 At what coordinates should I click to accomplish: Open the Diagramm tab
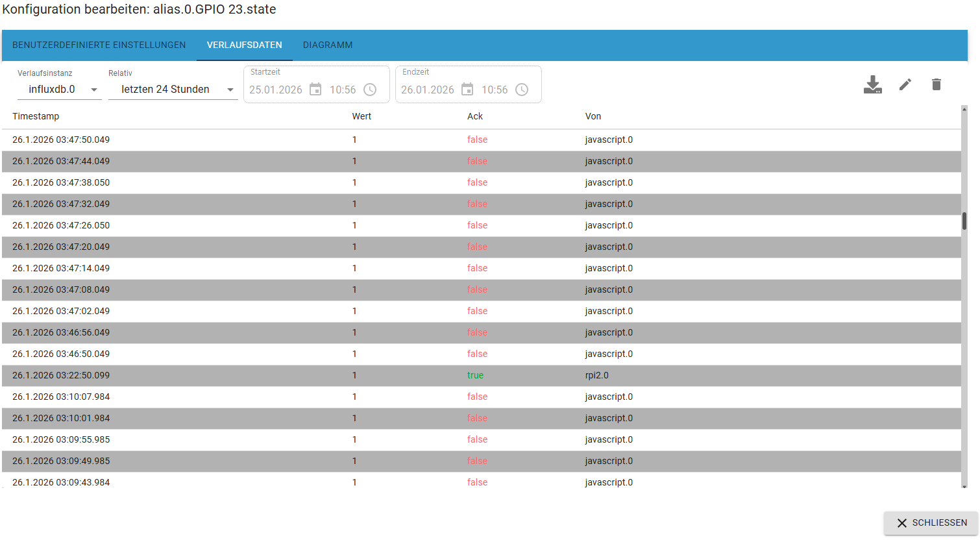click(328, 45)
